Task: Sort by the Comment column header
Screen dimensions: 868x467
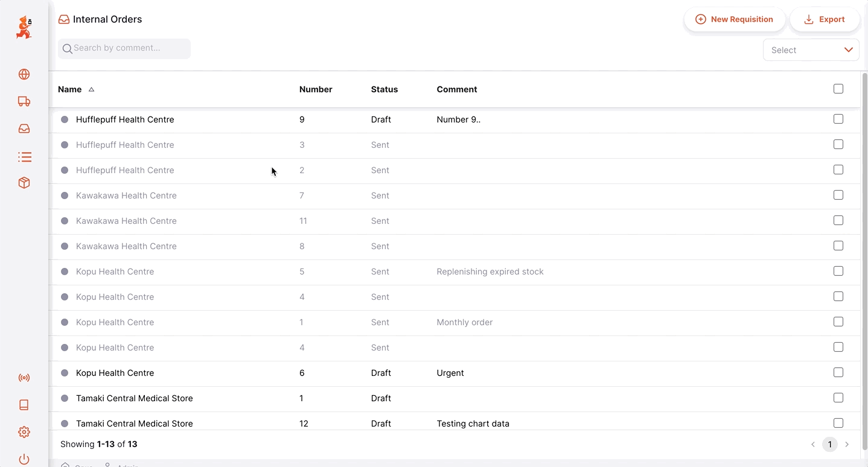Action: point(457,89)
